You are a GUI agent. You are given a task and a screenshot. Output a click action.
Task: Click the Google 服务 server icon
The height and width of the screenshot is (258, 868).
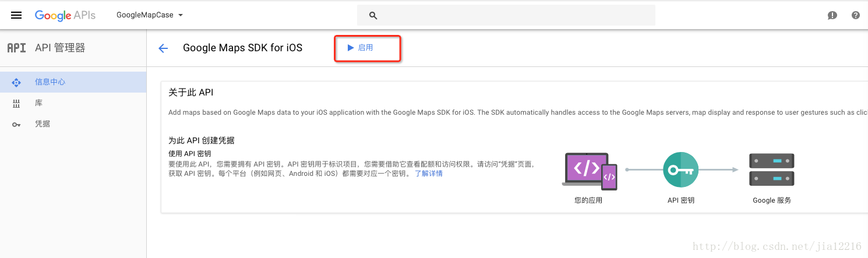click(x=772, y=169)
